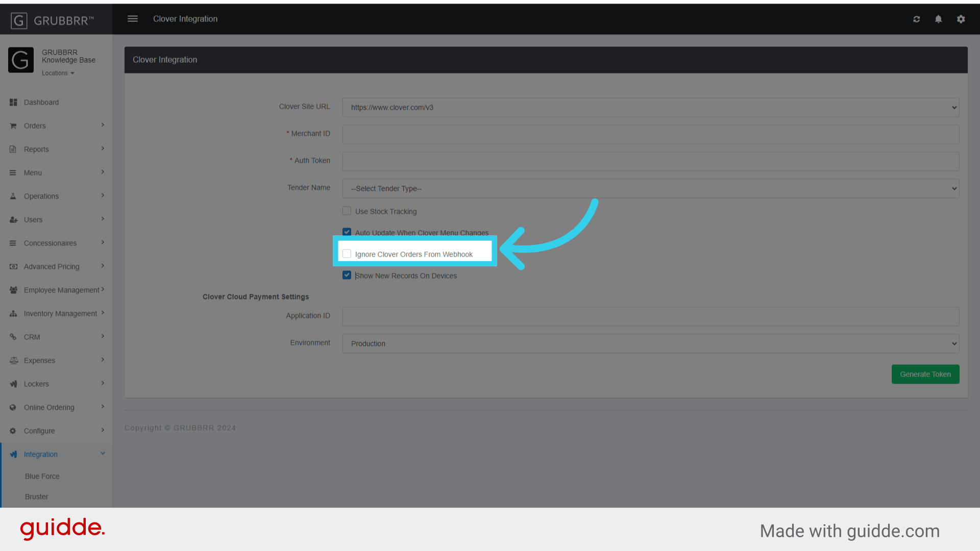Uncheck Show New Records On Devices
Viewport: 980px width, 551px height.
pyautogui.click(x=347, y=275)
